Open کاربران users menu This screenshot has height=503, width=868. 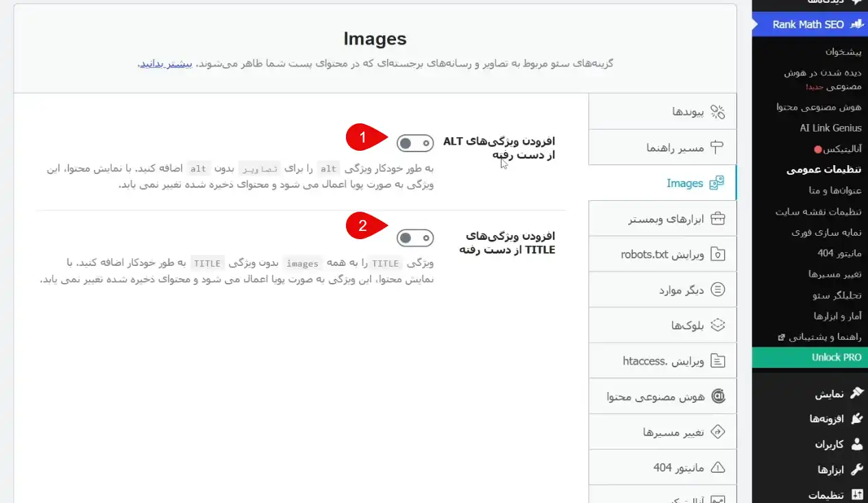coord(810,444)
